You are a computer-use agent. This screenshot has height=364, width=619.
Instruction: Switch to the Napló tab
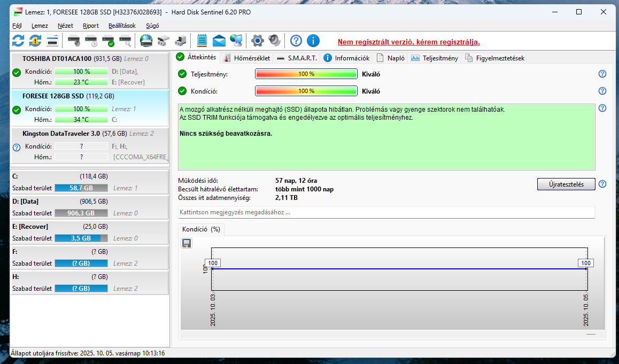391,58
